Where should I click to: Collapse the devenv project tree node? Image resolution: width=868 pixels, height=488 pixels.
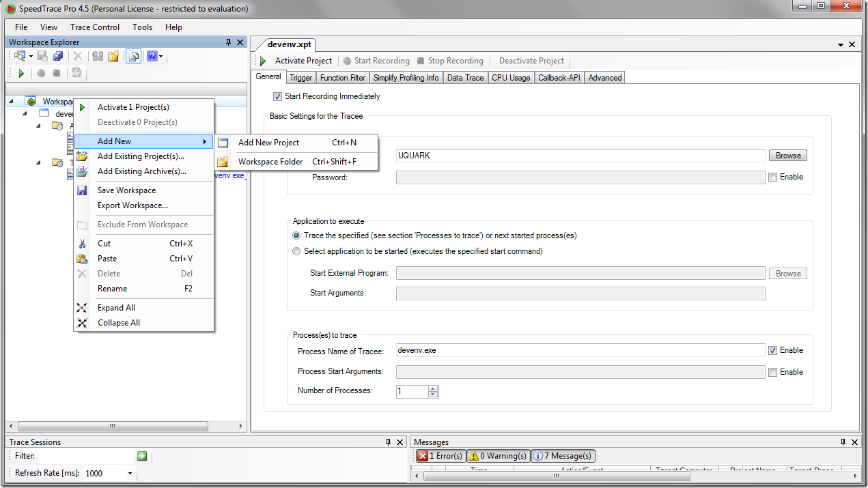25,113
